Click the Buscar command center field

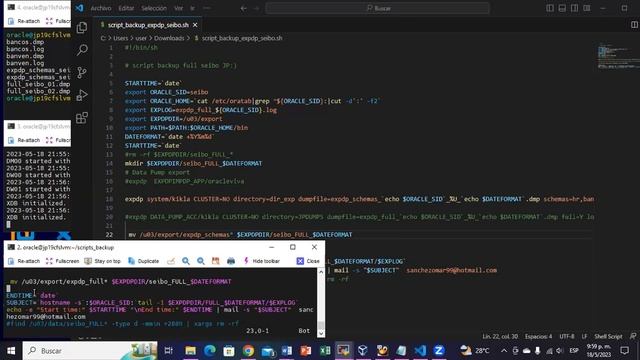tap(378, 8)
